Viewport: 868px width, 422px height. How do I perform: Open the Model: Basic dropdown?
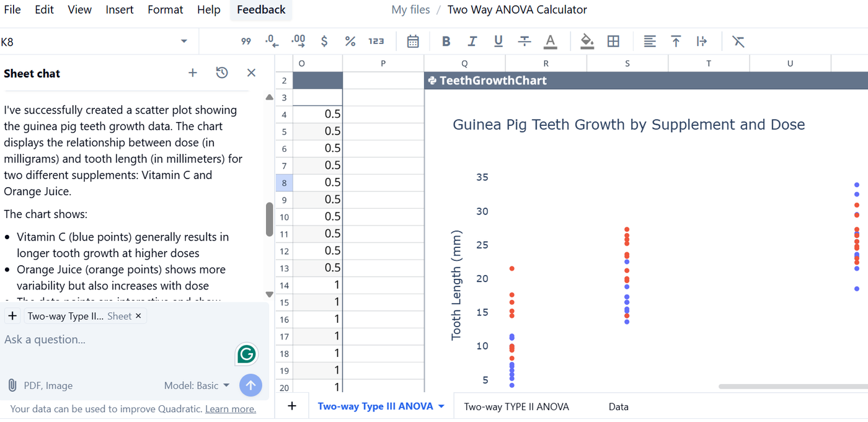(197, 385)
